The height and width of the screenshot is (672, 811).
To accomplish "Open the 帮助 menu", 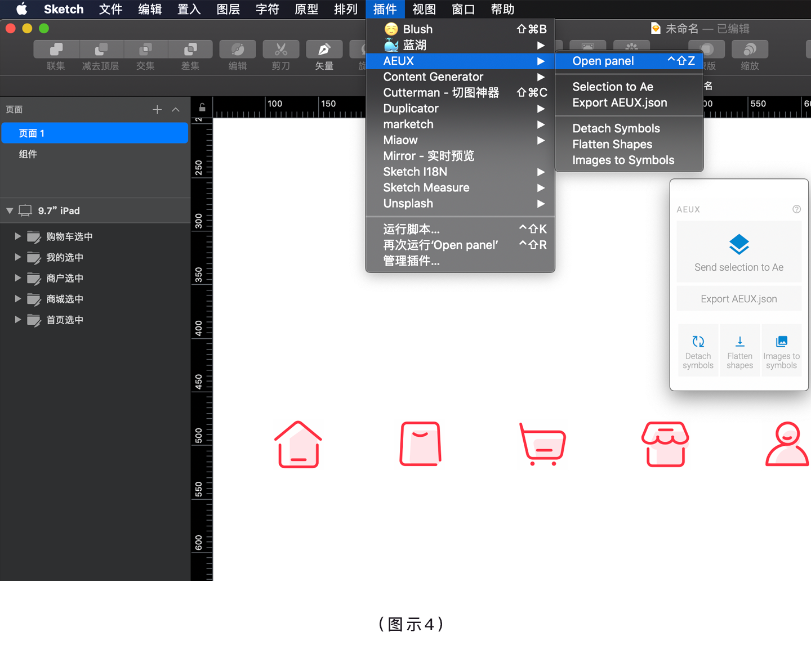I will coord(502,9).
